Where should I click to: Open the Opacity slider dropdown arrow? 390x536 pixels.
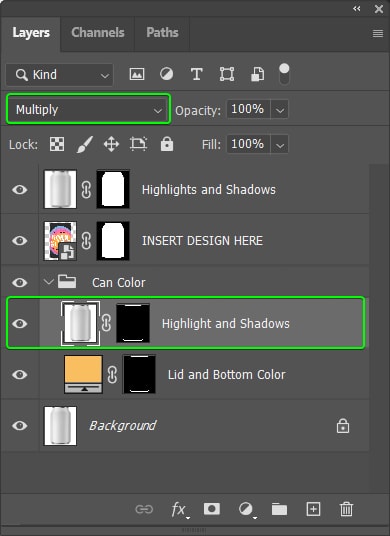tap(280, 110)
